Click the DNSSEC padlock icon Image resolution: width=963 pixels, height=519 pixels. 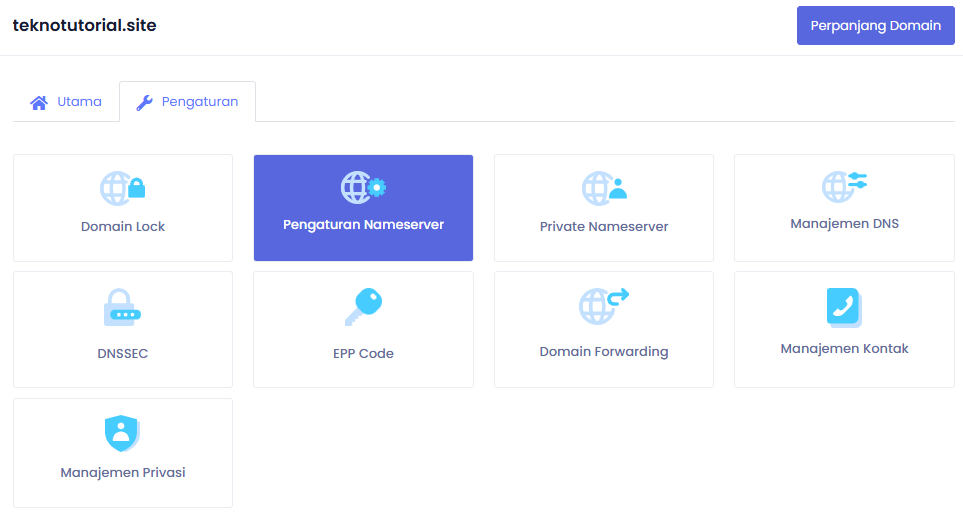click(122, 308)
